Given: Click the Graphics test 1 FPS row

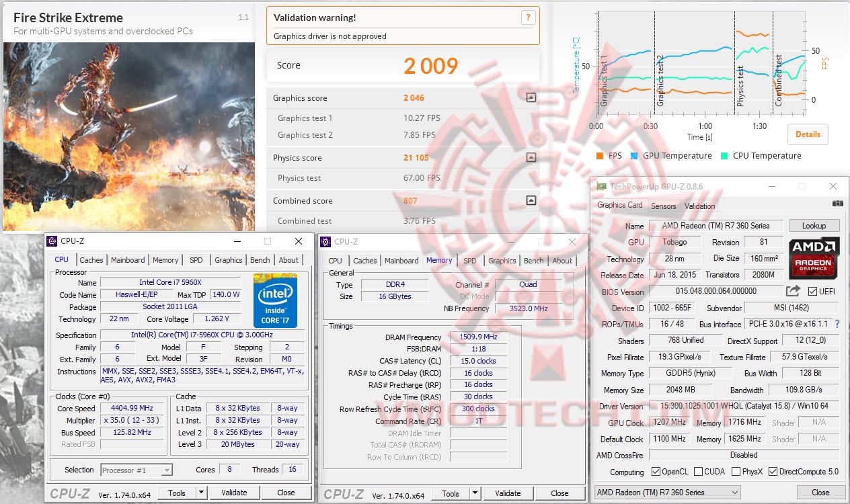Looking at the screenshot, I should (x=403, y=118).
